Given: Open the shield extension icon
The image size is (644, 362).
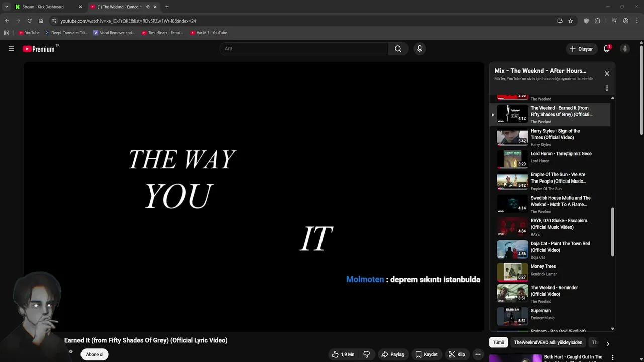Looking at the screenshot, I should pos(586,21).
